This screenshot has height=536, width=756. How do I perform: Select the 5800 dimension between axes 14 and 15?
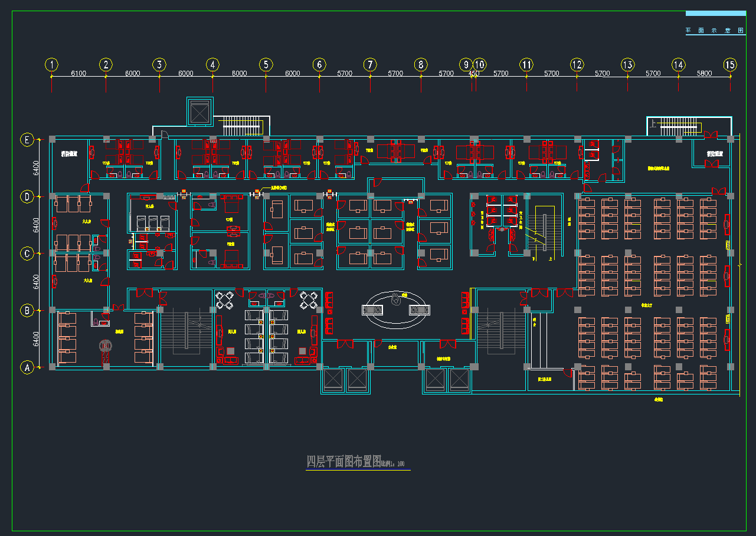pyautogui.click(x=704, y=74)
